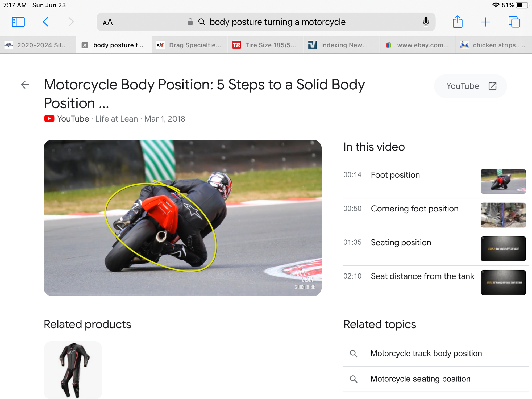The width and height of the screenshot is (532, 399).
Task: Go back using the toolbar chevron
Action: coord(46,22)
